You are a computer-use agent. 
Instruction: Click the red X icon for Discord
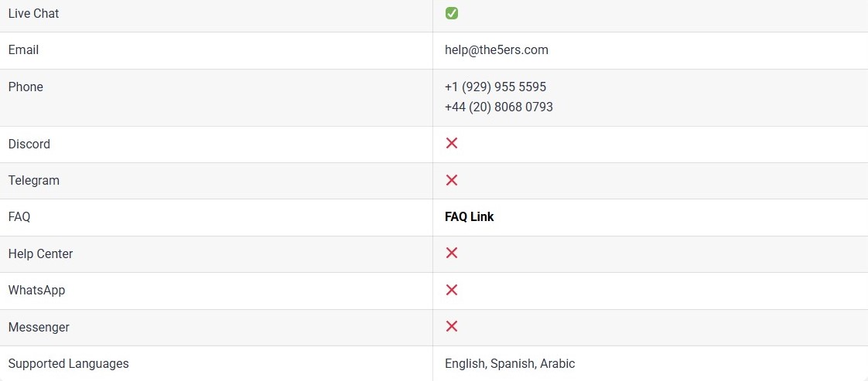452,143
